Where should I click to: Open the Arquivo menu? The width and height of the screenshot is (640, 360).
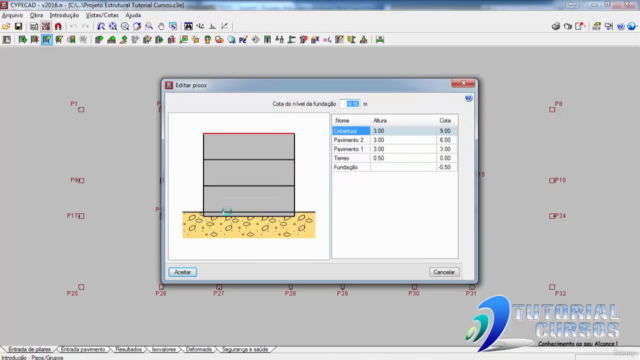click(x=12, y=15)
